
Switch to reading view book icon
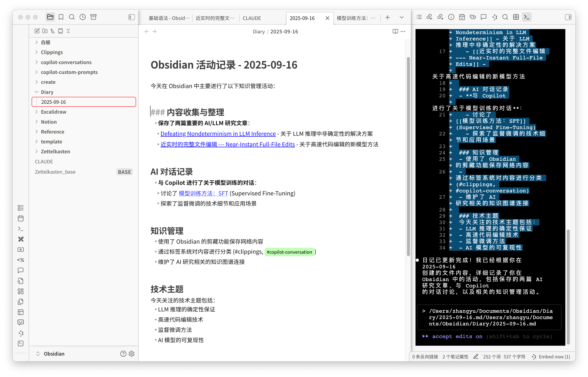tap(395, 31)
